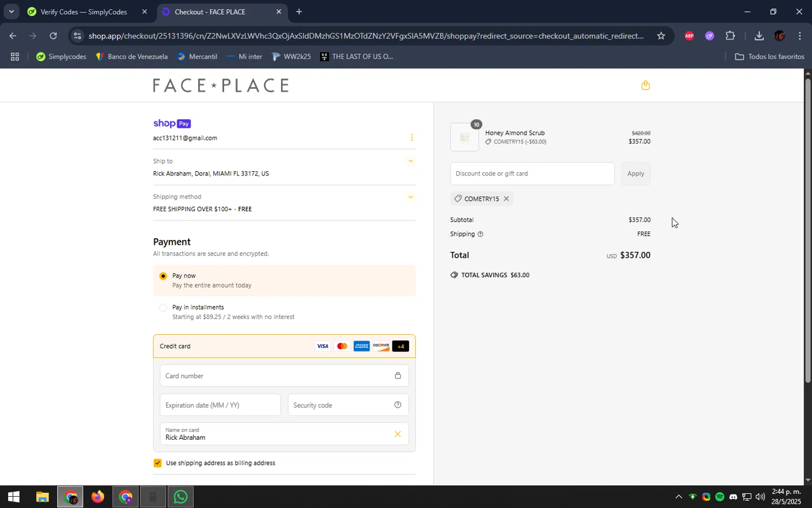Click the card number lock icon
Viewport: 812px width, 508px height.
(397, 375)
